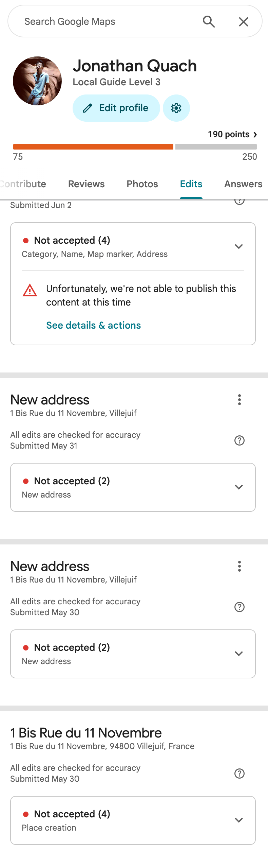Image resolution: width=268 pixels, height=868 pixels.
Task: Open See details & actions link
Action: coord(93,325)
